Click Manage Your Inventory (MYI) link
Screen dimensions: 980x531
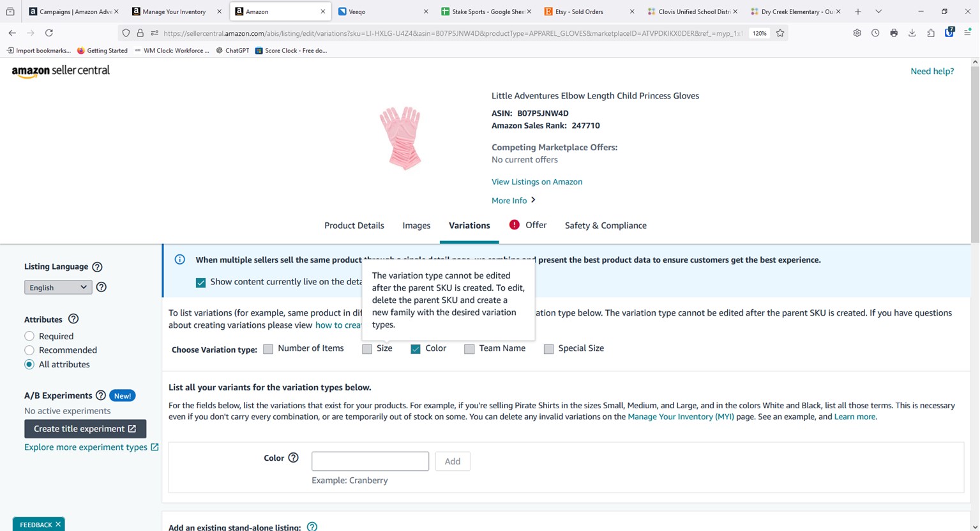point(681,417)
